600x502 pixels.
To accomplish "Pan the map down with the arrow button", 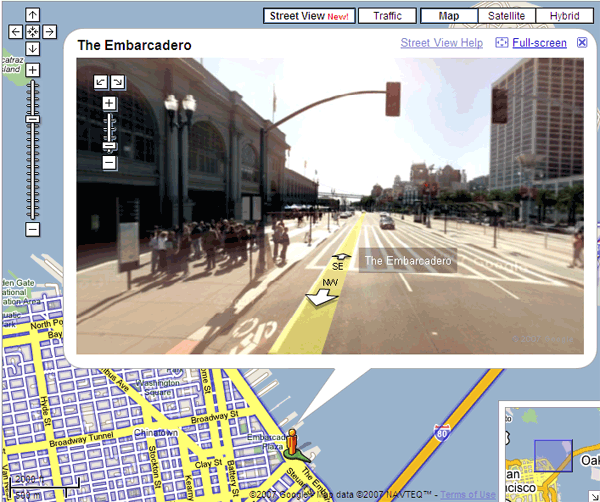I will pyautogui.click(x=33, y=49).
